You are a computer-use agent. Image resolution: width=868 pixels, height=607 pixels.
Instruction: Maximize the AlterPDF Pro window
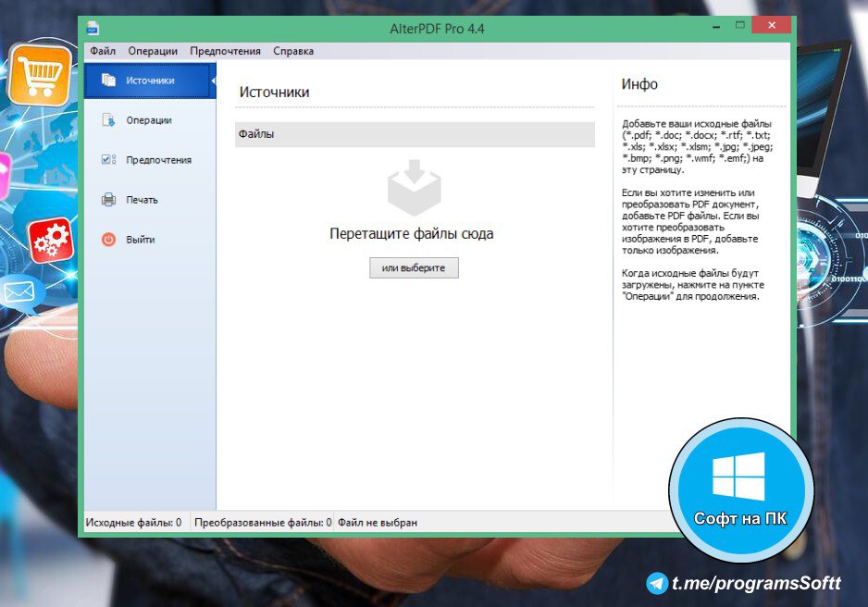coord(739,28)
